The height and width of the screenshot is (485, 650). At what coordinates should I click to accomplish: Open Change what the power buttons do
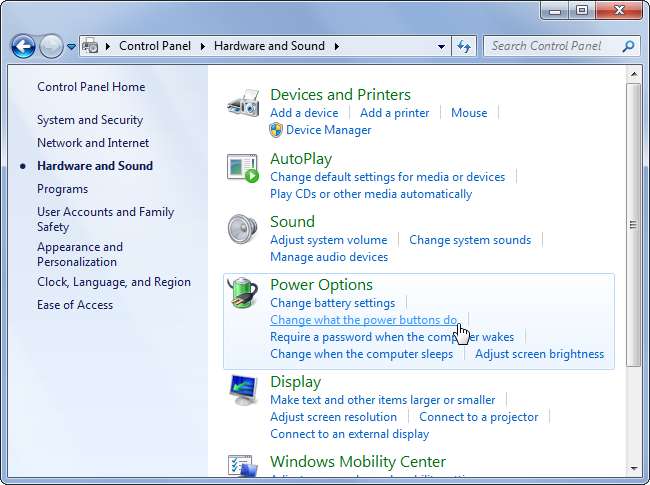[x=364, y=320]
